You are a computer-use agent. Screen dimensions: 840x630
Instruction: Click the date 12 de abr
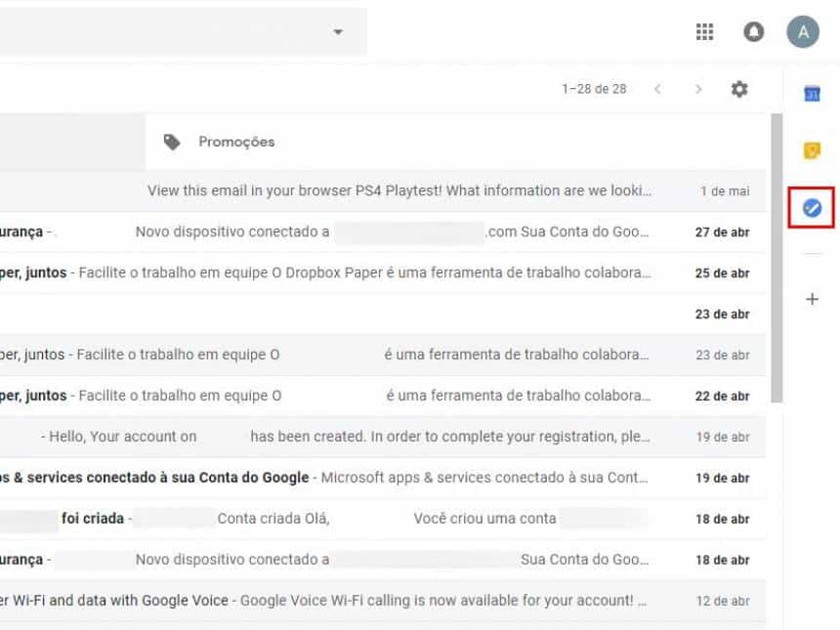pyautogui.click(x=723, y=601)
